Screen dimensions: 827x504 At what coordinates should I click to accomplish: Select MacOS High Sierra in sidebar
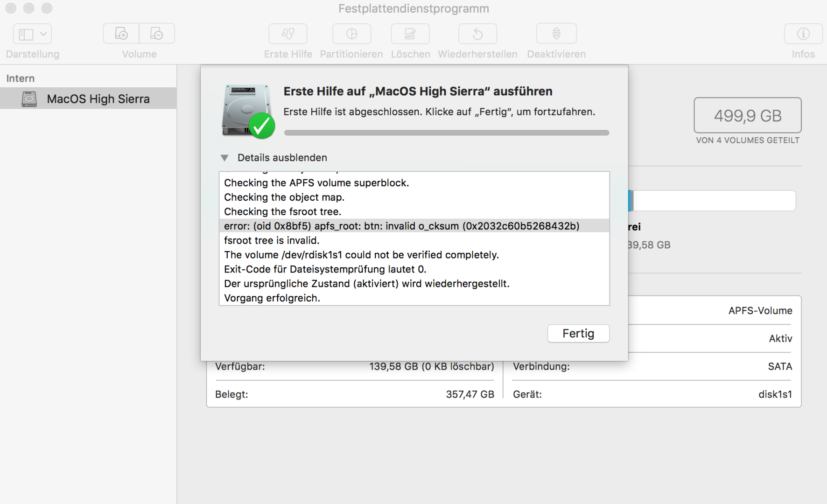(x=88, y=98)
